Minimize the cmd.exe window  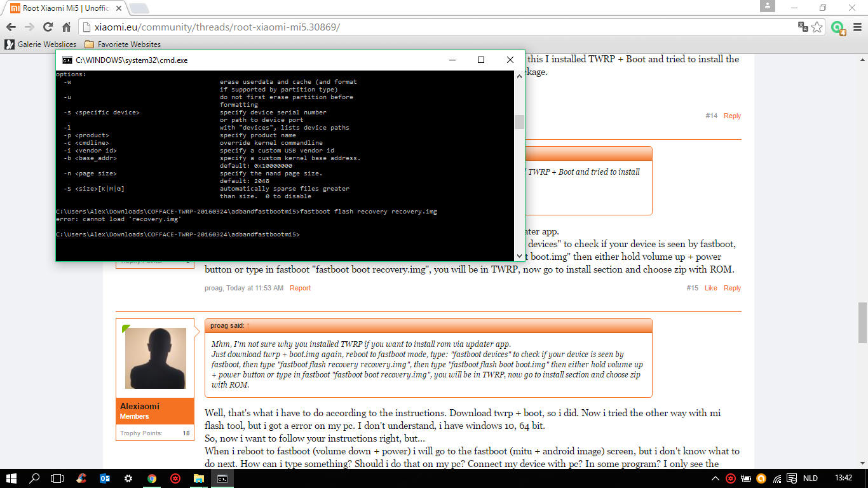pos(452,60)
